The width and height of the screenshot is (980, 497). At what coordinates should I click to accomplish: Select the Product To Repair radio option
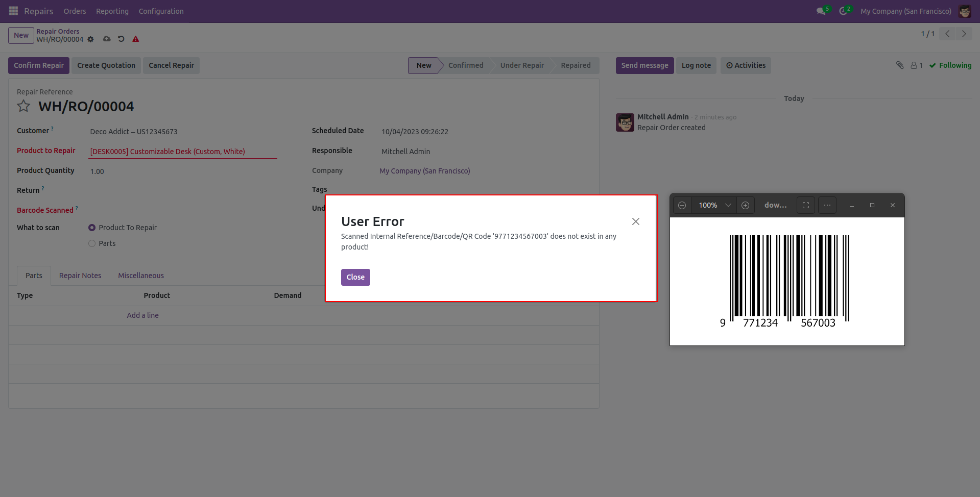(92, 228)
